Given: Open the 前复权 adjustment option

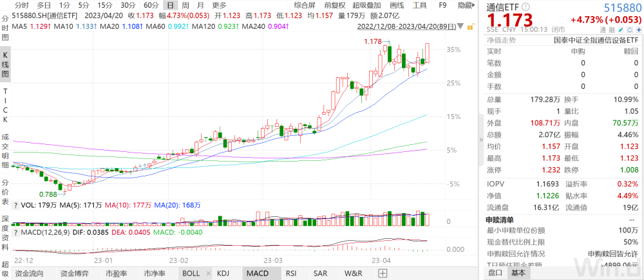Looking at the screenshot, I should 334,5.
